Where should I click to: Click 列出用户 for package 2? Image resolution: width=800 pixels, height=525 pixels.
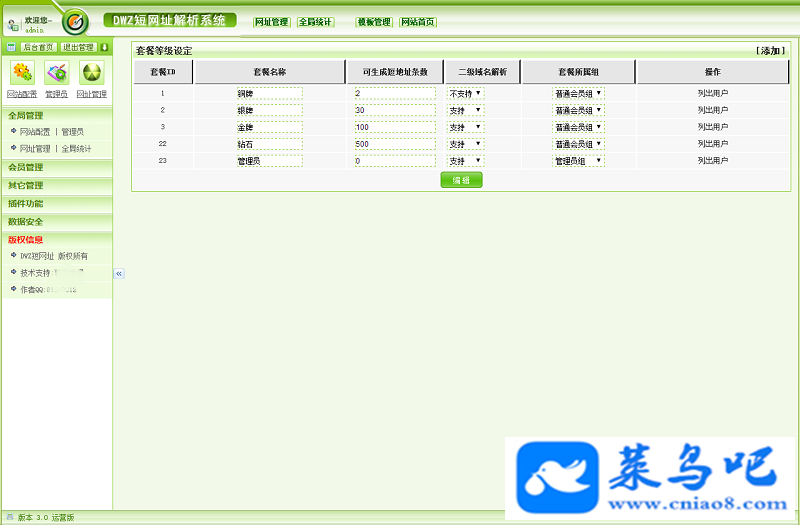pyautogui.click(x=713, y=110)
